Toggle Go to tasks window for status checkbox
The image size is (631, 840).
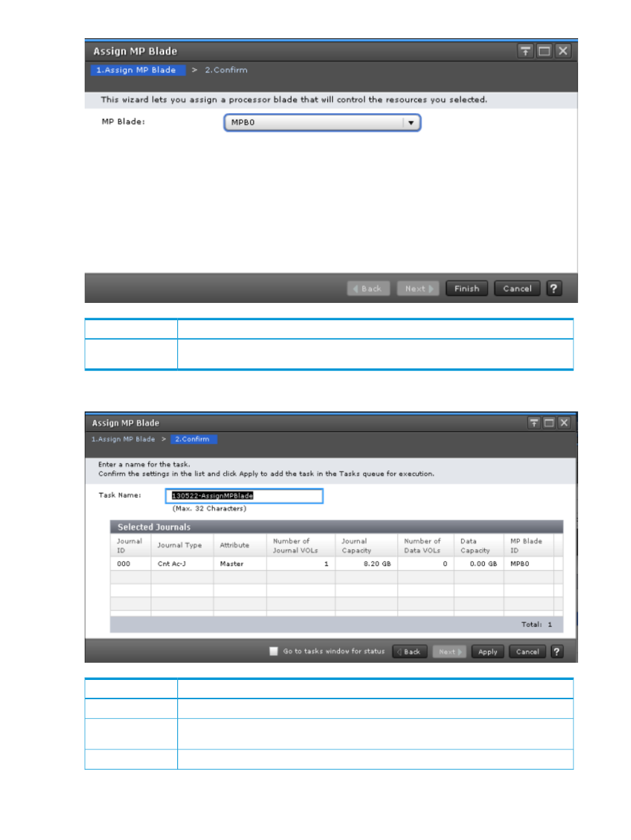[x=274, y=651]
